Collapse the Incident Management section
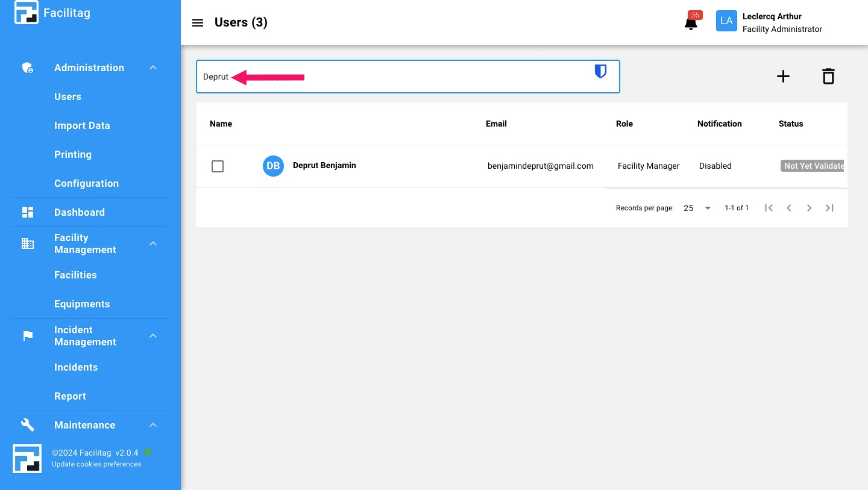This screenshot has height=490, width=868. [x=153, y=336]
